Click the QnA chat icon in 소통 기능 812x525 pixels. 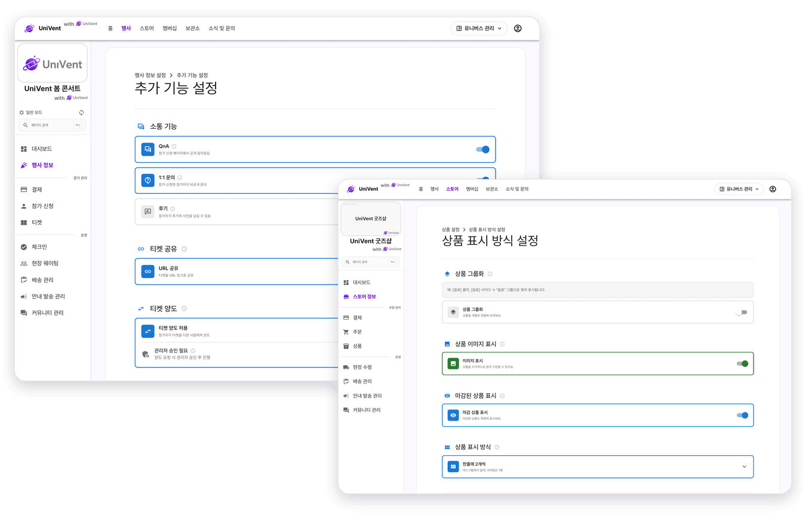(148, 149)
